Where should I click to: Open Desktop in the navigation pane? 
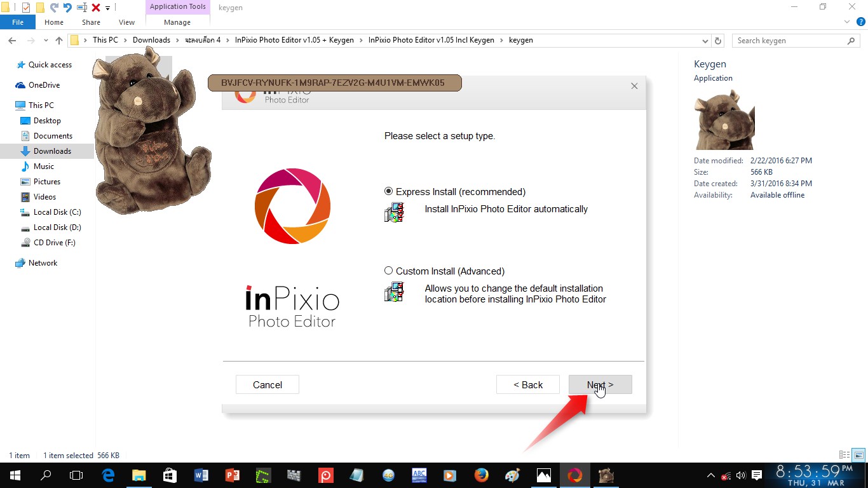(x=47, y=121)
